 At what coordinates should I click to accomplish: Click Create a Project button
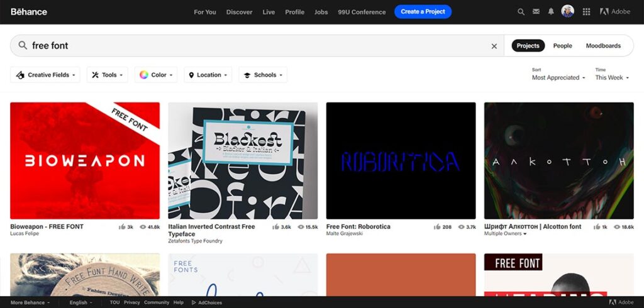423,12
